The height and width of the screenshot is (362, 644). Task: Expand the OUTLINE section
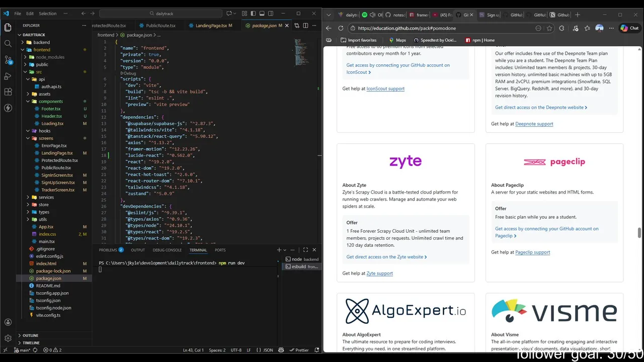tap(30, 335)
